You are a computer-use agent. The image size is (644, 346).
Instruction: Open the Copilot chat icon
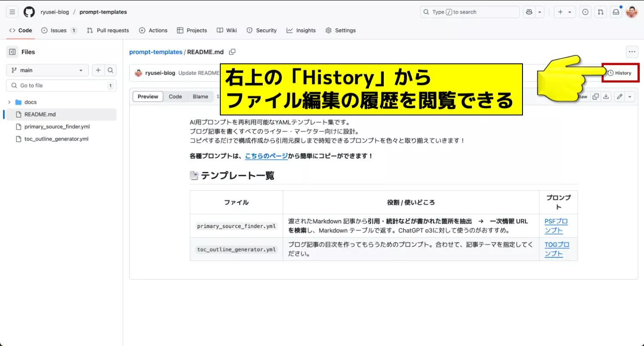click(529, 12)
